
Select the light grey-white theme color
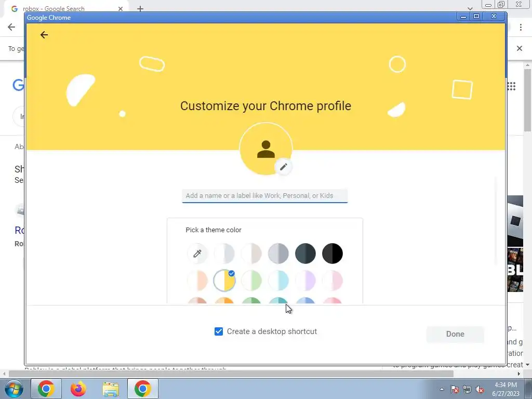224,254
